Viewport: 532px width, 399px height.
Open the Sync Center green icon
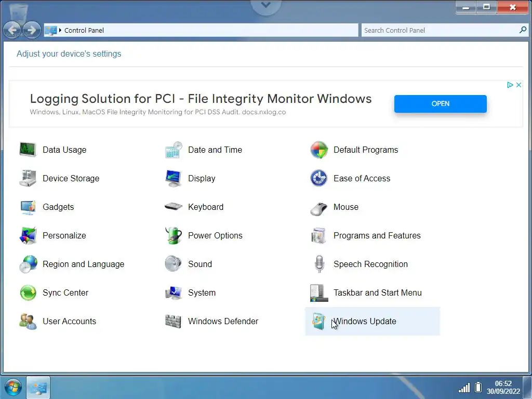(x=28, y=292)
